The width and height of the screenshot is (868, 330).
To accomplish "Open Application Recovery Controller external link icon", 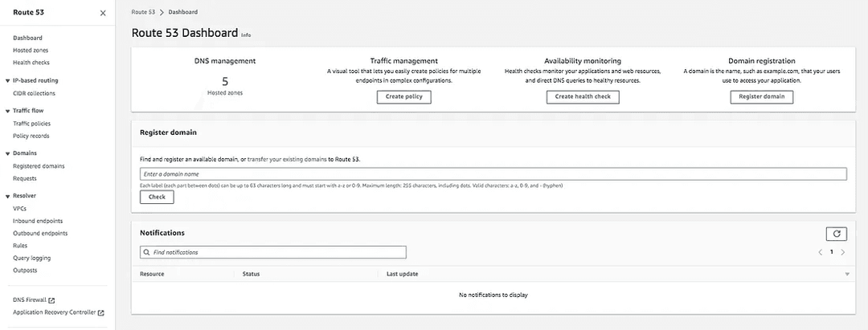I will pyautogui.click(x=100, y=312).
